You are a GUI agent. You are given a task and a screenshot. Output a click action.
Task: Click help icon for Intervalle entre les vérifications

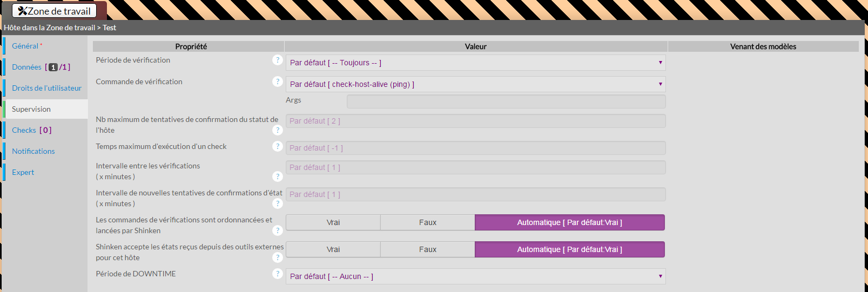[x=278, y=176]
